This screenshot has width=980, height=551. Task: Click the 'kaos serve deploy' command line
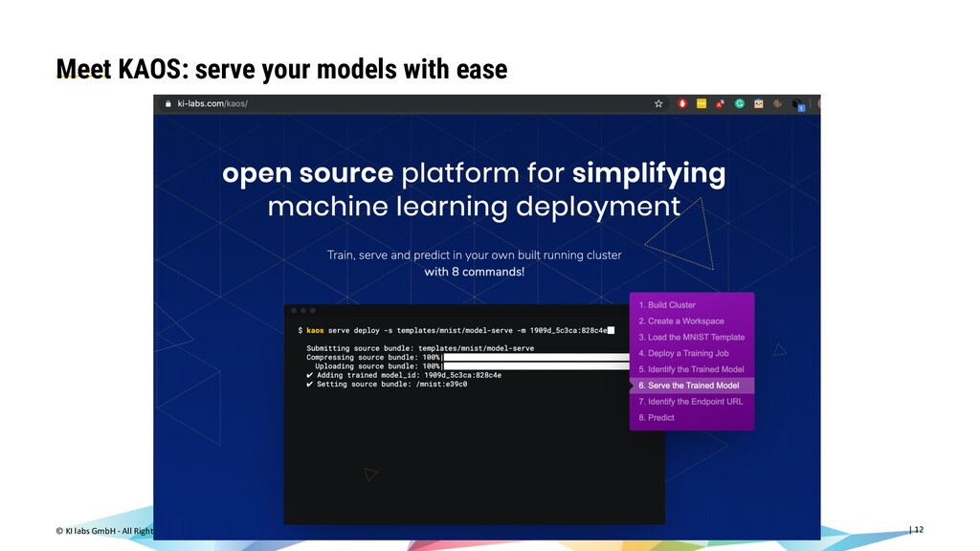456,330
